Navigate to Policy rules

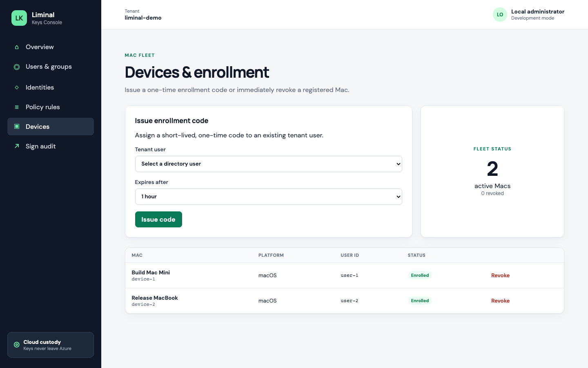point(51,107)
